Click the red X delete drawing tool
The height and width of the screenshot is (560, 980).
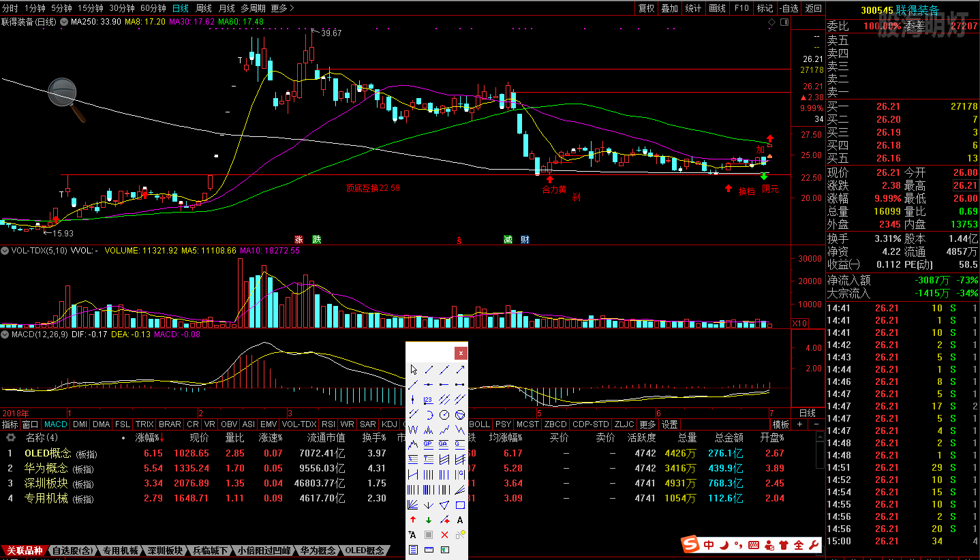(x=444, y=535)
